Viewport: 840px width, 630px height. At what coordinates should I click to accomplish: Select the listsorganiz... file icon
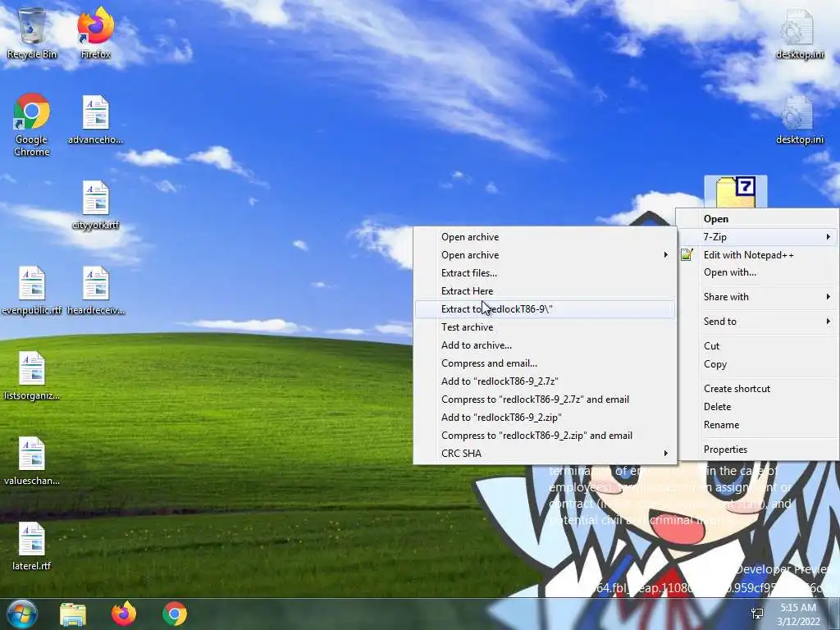point(32,375)
